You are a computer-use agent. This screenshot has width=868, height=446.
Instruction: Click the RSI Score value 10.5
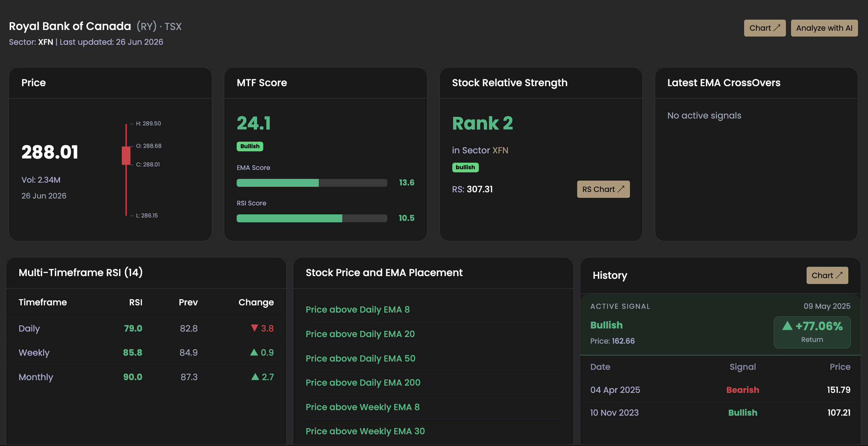[406, 218]
